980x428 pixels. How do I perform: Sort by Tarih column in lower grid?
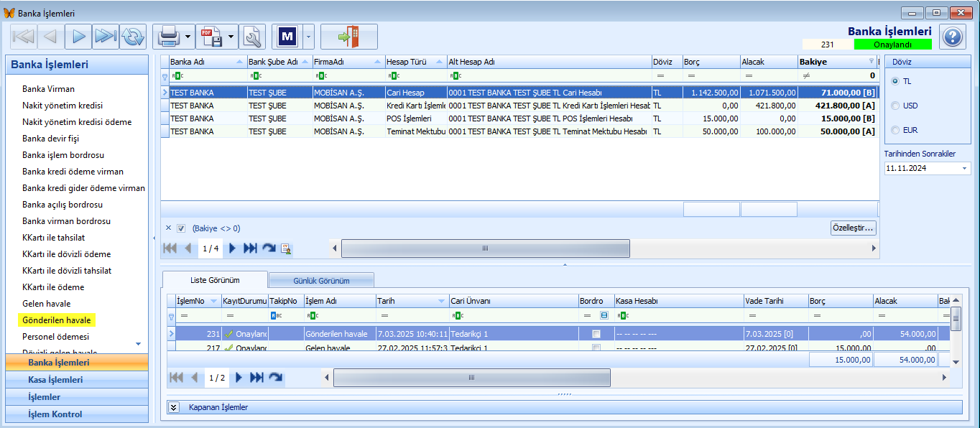411,301
